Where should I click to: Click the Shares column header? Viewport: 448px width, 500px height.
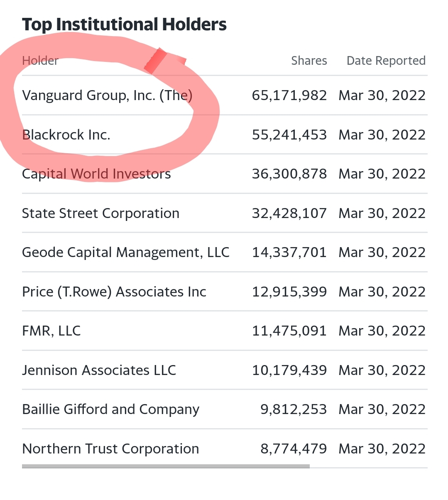[309, 61]
